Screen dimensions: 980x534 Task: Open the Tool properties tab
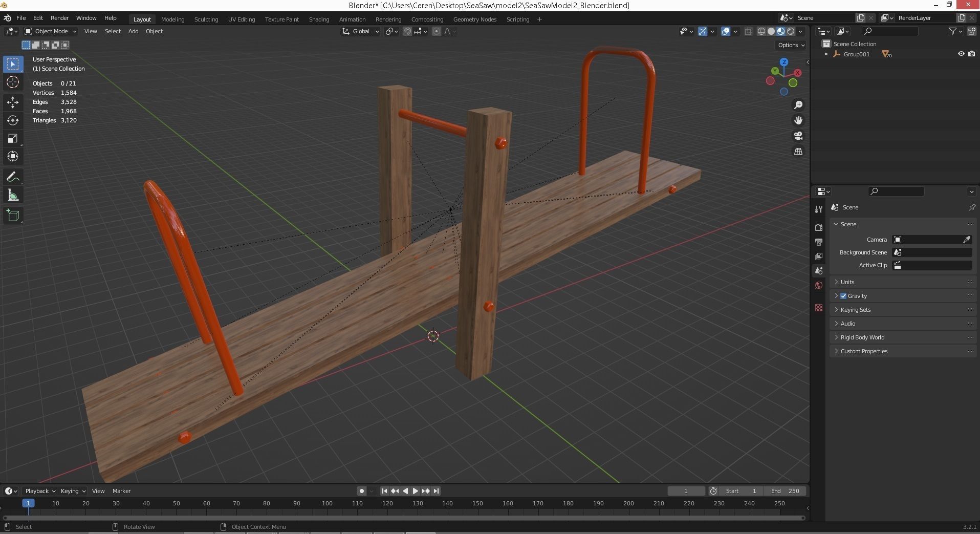(x=819, y=209)
